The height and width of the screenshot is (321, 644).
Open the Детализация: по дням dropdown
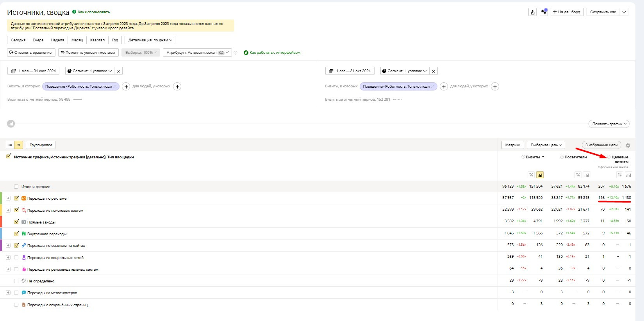[150, 40]
